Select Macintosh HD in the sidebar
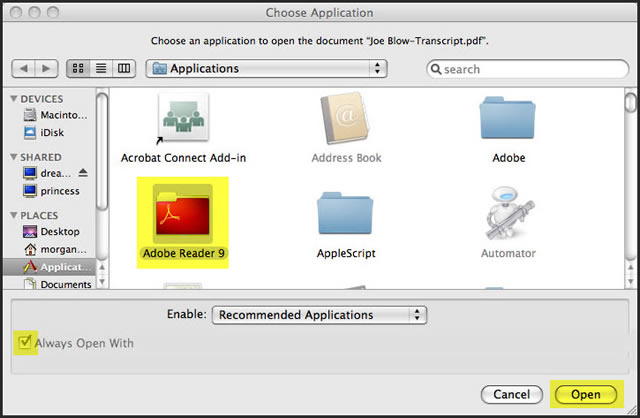Screen dimensions: 640x418 (55, 115)
